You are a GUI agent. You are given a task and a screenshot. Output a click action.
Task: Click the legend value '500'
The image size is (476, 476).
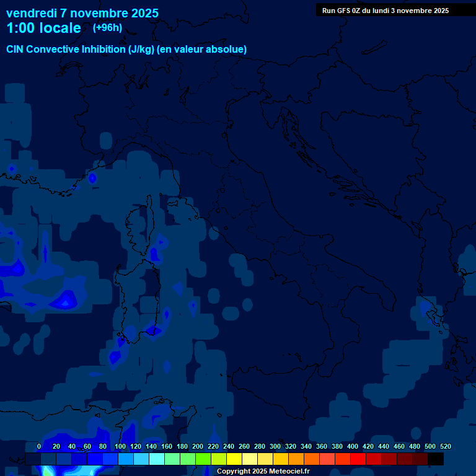(430, 446)
